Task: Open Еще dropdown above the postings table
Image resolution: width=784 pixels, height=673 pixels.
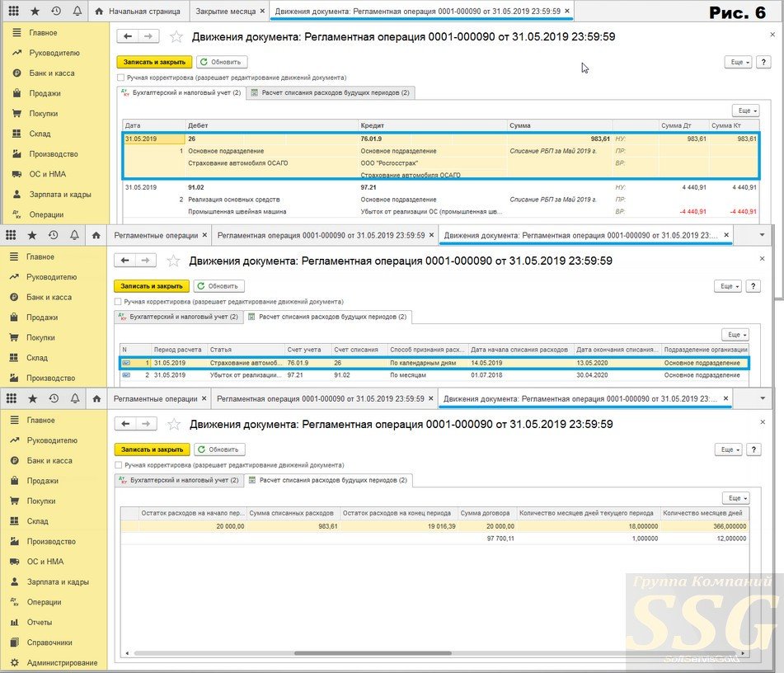Action: [x=746, y=111]
